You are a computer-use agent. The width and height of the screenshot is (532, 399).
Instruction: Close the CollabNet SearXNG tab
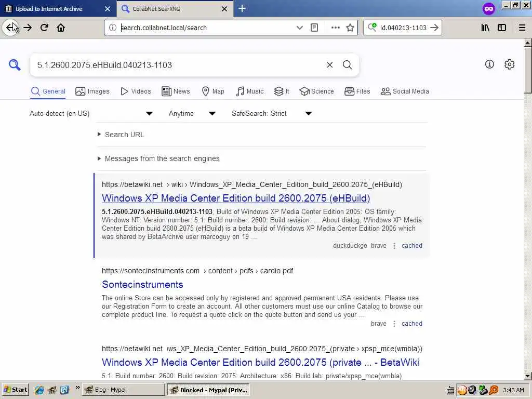224,9
